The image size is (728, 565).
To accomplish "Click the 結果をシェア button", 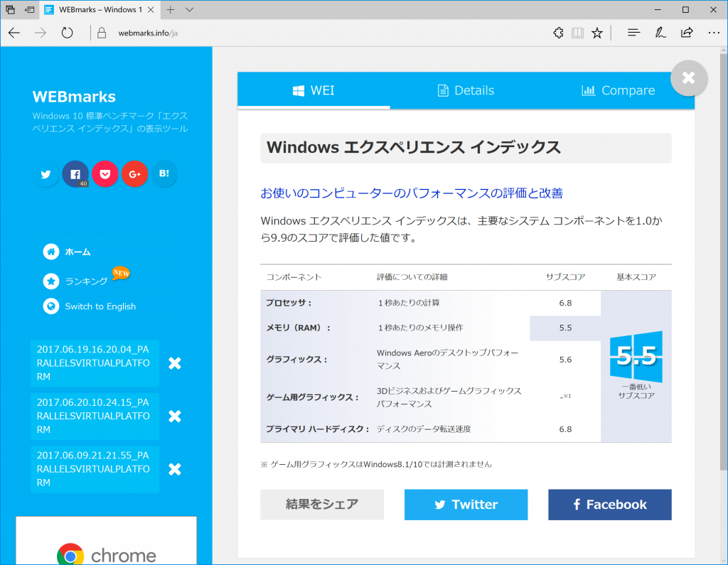I will (322, 505).
